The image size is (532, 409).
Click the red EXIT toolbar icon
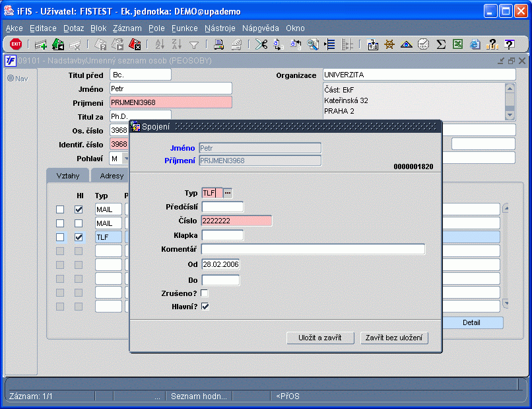click(x=16, y=44)
